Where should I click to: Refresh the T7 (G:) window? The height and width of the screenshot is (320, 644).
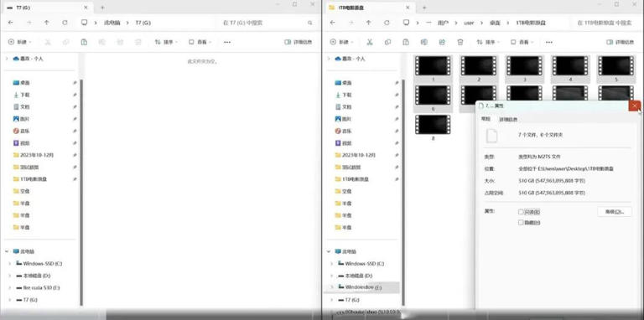65,23
